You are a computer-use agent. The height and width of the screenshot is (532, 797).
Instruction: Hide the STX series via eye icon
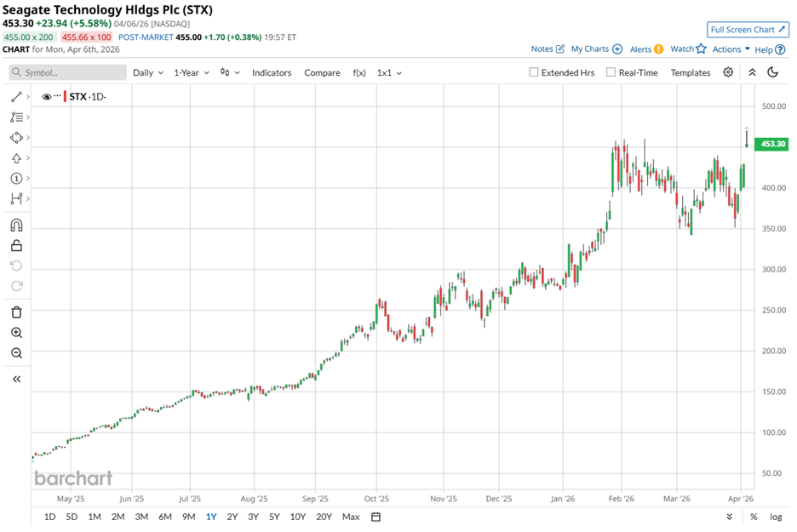pos(47,97)
